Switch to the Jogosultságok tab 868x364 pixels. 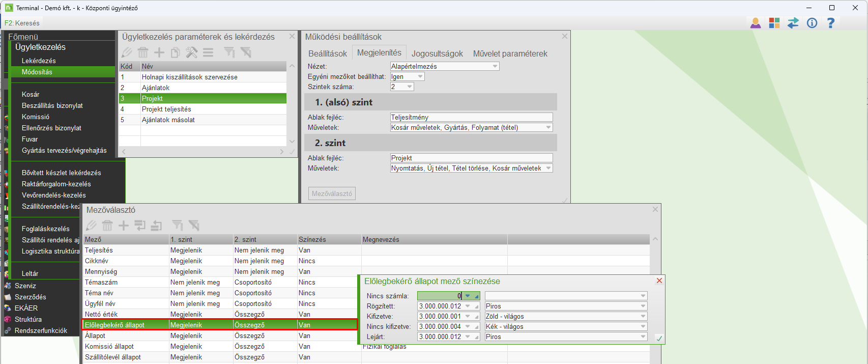click(x=437, y=53)
